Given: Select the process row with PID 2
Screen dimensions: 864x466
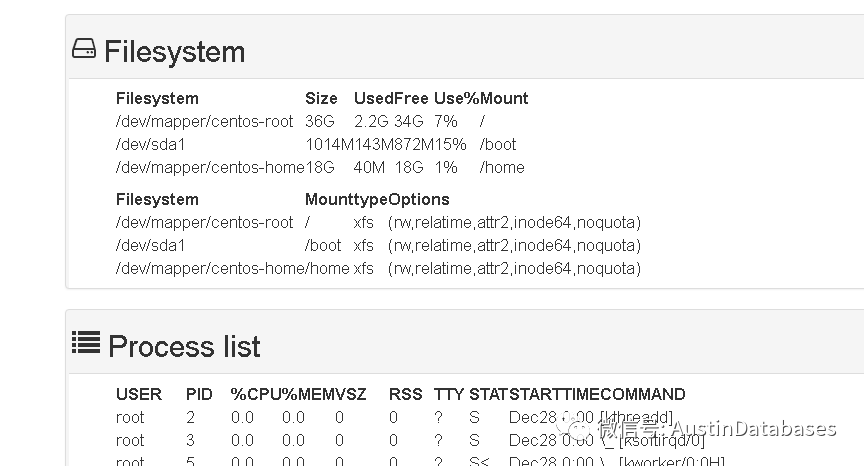Looking at the screenshot, I should (192, 417).
